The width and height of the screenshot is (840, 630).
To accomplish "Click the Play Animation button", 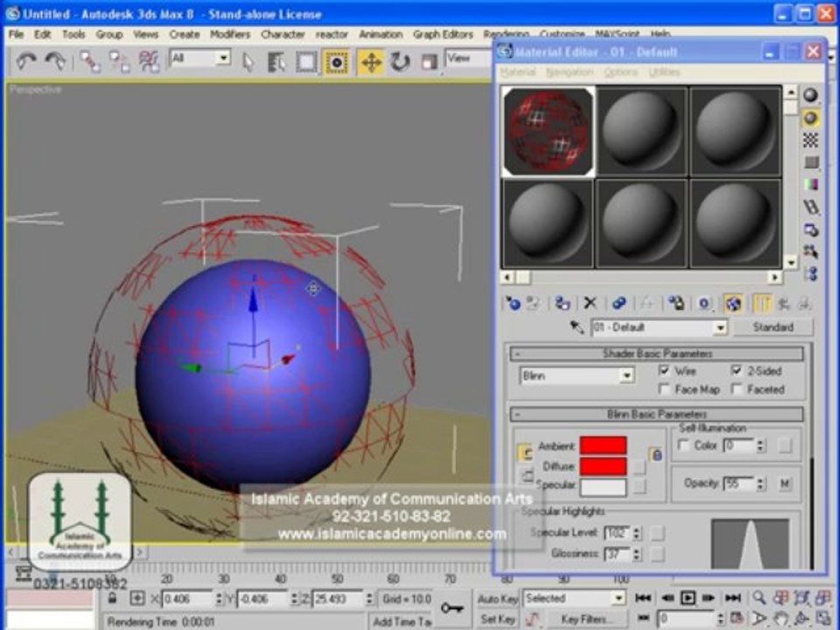I will (688, 598).
